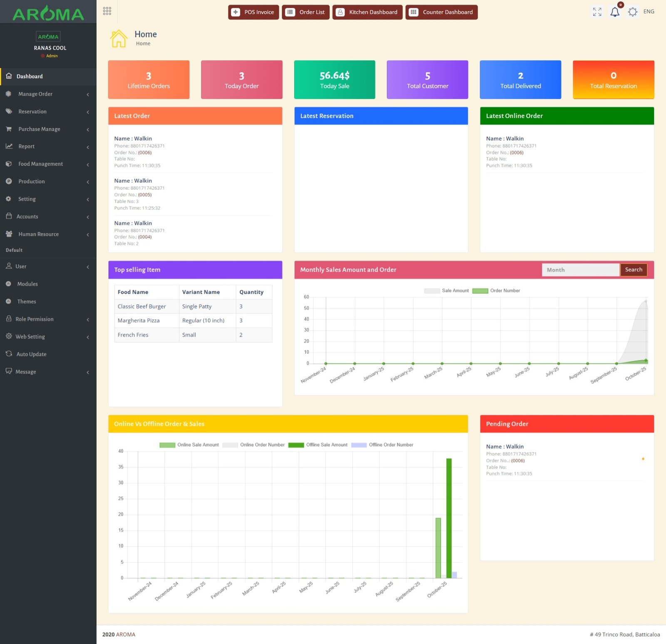Click the settings gear icon in header
Screen dimensions: 666x644
(x=632, y=12)
